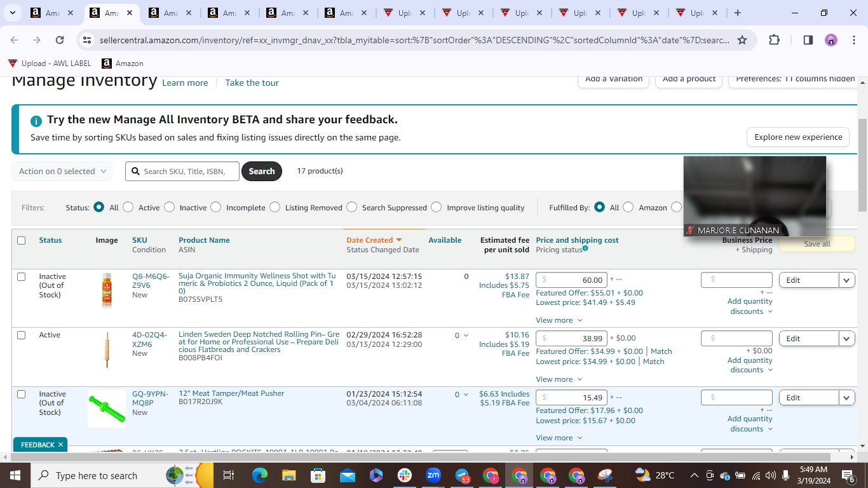
Task: Open the Edit dropdown arrow for Suja Organic row
Action: (847, 280)
